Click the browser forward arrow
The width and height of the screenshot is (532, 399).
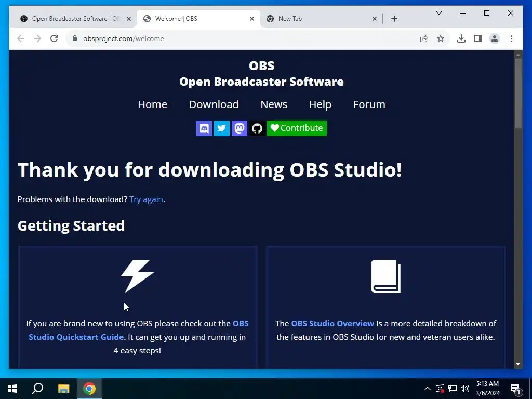tap(37, 38)
